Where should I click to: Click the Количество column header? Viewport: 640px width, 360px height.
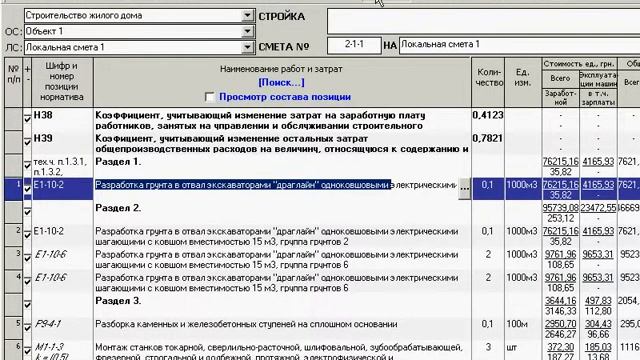[x=488, y=82]
